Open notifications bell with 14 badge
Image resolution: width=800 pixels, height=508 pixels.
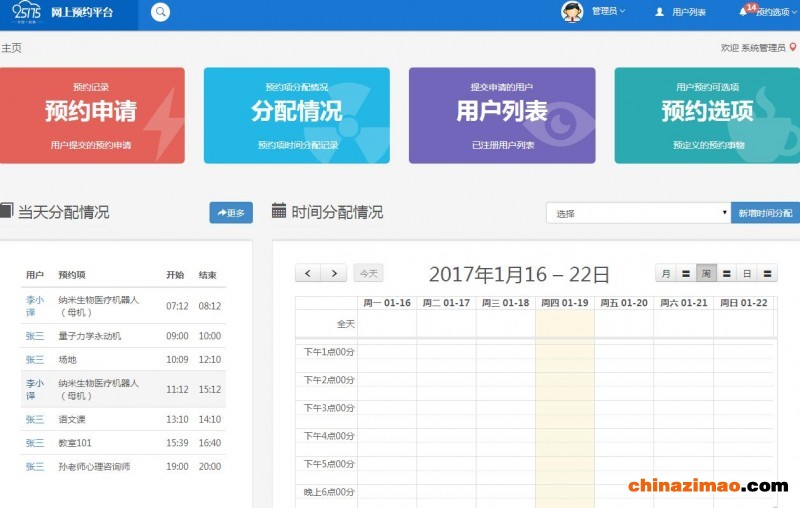click(743, 11)
